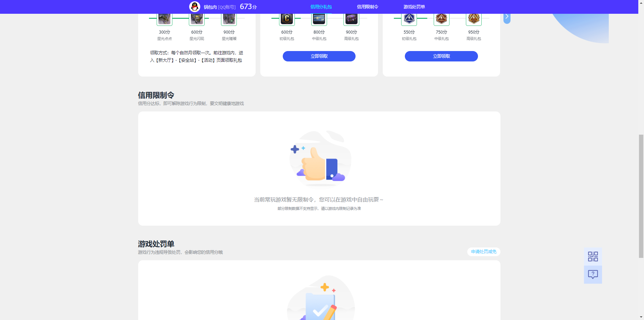This screenshot has width=644, height=320.
Task: Click the 950分 高级礼包 badge icon
Action: 474,19
